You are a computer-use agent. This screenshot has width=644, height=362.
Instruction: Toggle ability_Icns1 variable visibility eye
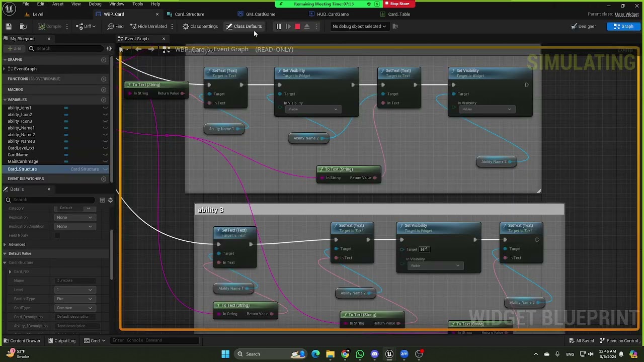click(105, 108)
